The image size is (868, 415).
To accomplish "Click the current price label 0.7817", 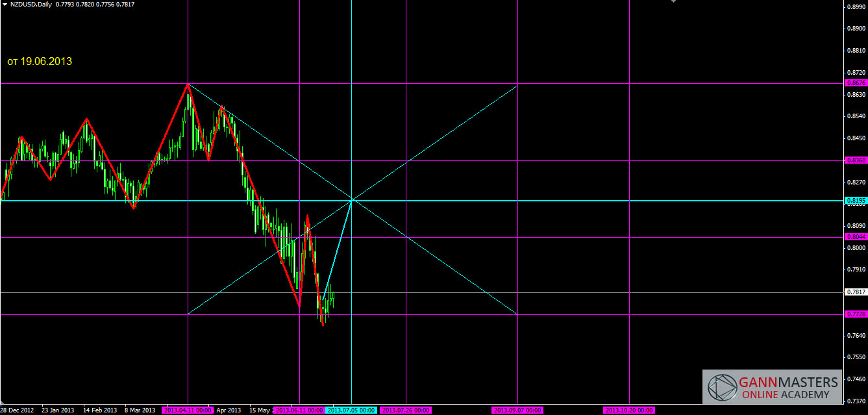I will 856,292.
